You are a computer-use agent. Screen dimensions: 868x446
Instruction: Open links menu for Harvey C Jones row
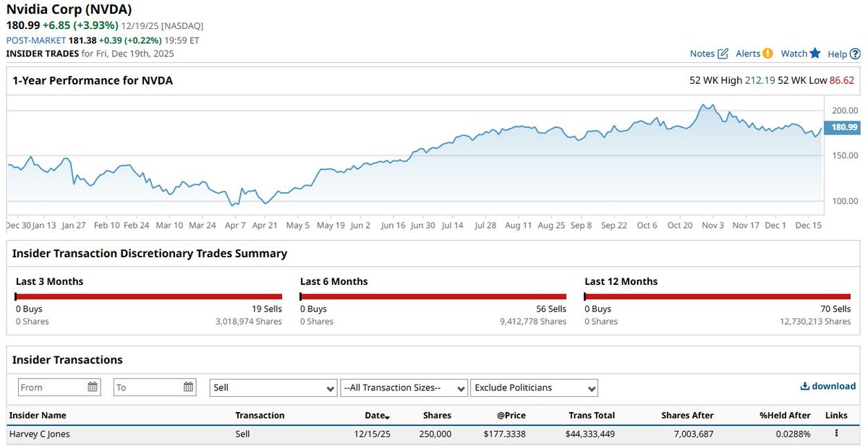(x=836, y=434)
